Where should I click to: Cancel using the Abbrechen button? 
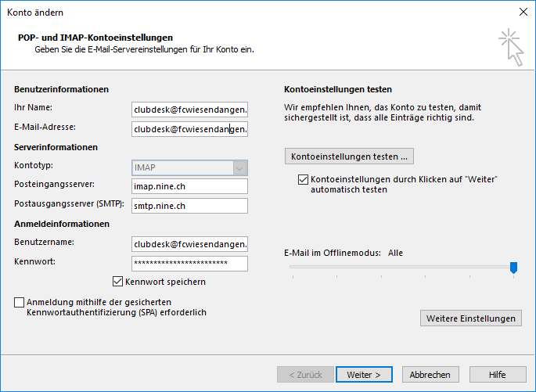[430, 375]
